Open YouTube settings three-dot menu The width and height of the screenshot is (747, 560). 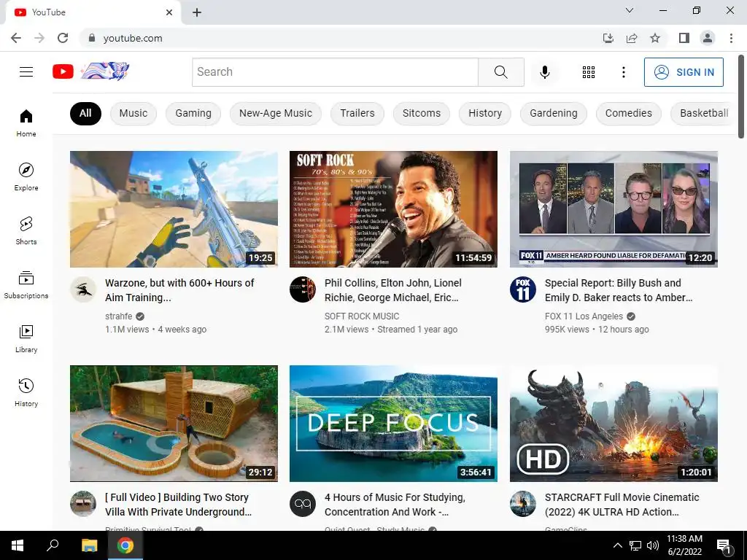[x=623, y=72]
